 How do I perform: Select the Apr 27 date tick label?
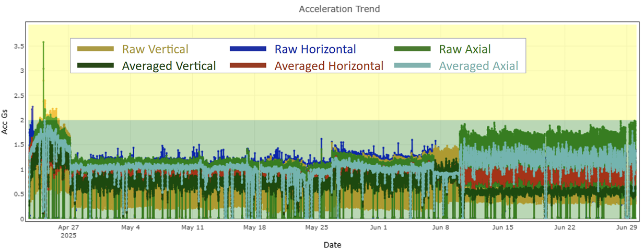68,228
